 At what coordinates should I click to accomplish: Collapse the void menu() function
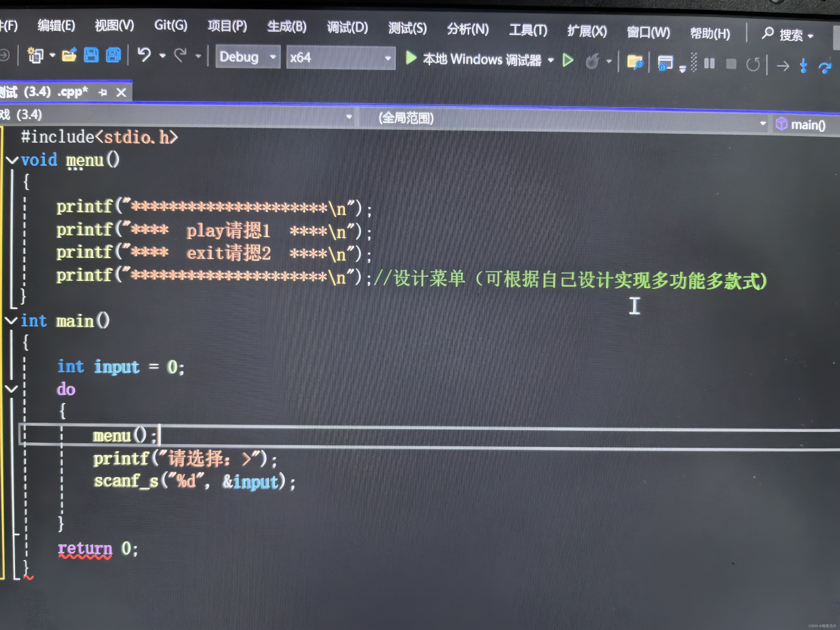(12, 160)
